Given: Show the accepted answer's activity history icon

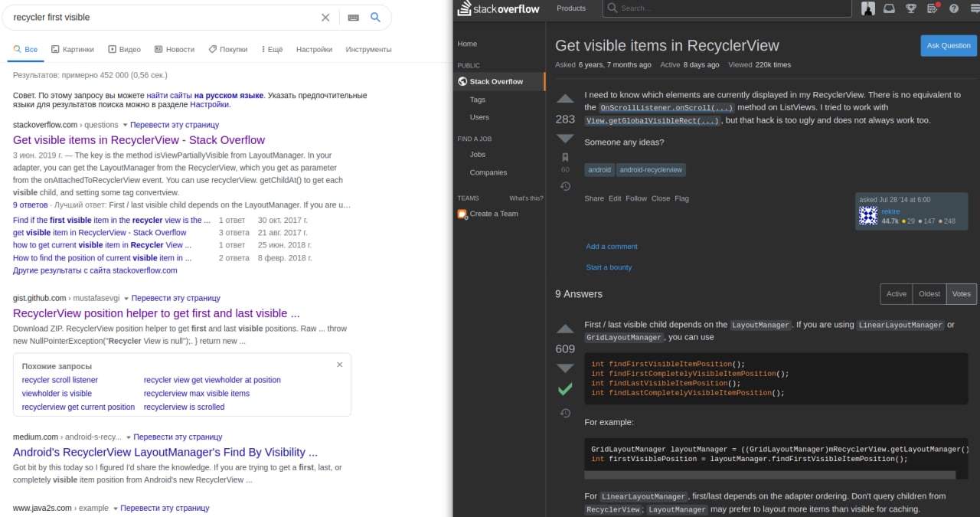Looking at the screenshot, I should point(565,413).
